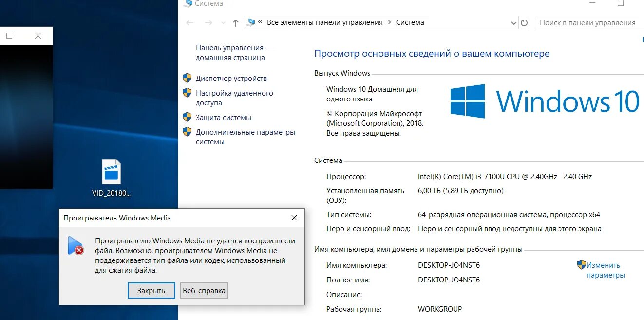644x320 pixels.
Task: Click the shield icon beside 'Настройка удаленного доступа'
Action: coord(187,93)
